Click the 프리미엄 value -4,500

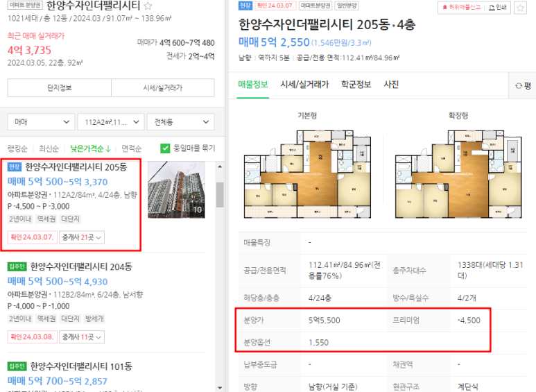469,321
